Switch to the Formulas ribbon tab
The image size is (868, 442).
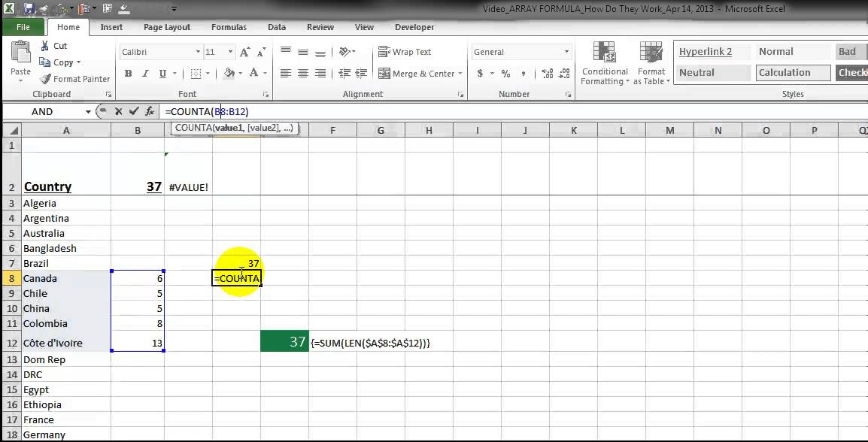[x=229, y=27]
